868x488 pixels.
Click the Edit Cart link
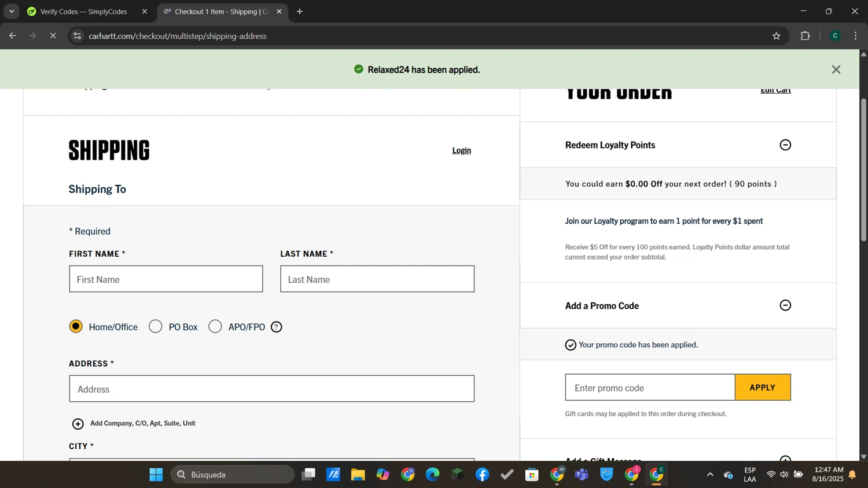[775, 90]
